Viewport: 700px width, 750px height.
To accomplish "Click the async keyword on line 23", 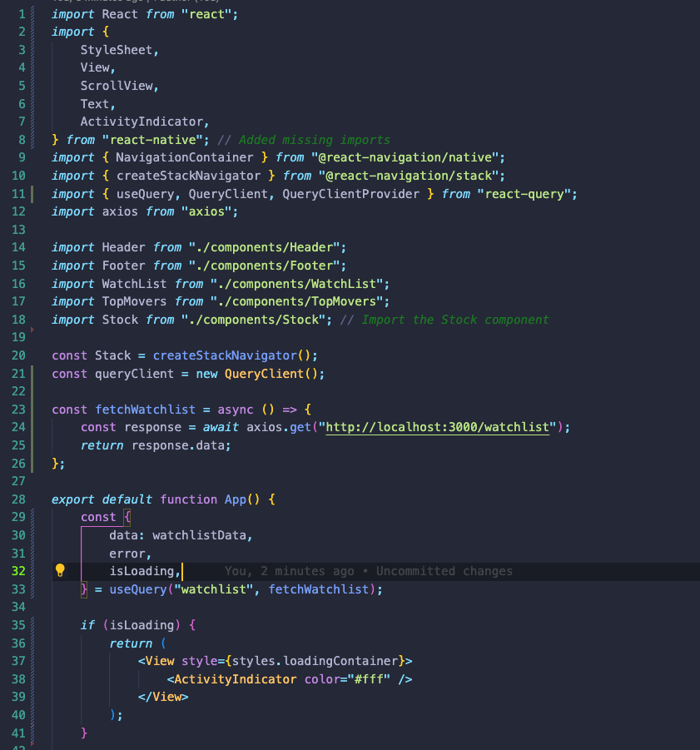I will pyautogui.click(x=236, y=410).
